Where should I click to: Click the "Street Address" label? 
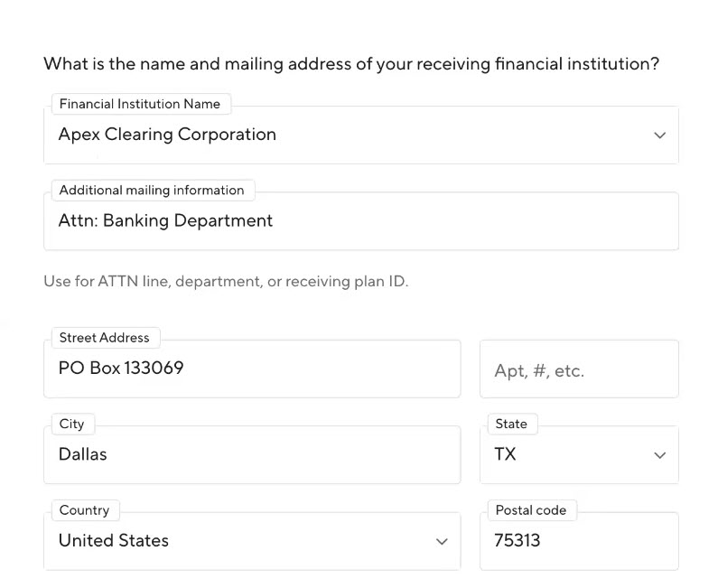[x=105, y=338]
